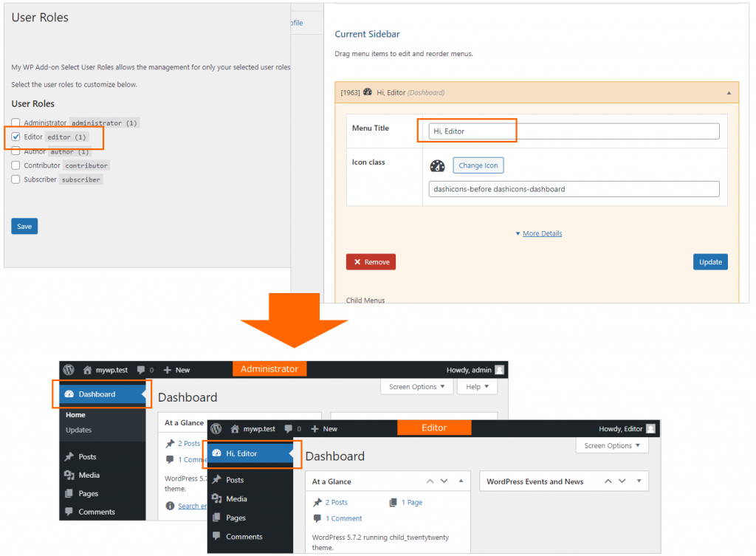Open the 1 Page link
756x556 pixels.
click(x=412, y=503)
